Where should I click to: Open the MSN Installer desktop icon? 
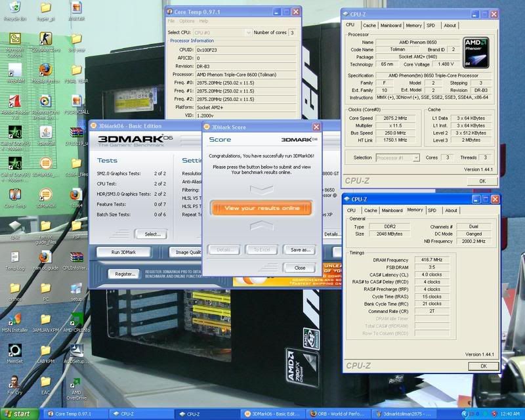(14, 320)
